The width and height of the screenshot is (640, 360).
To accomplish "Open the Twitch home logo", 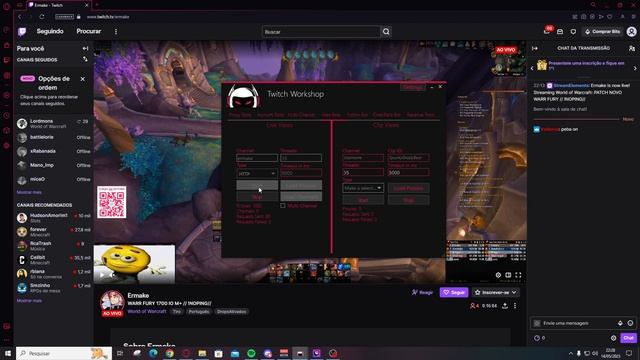I will point(22,31).
